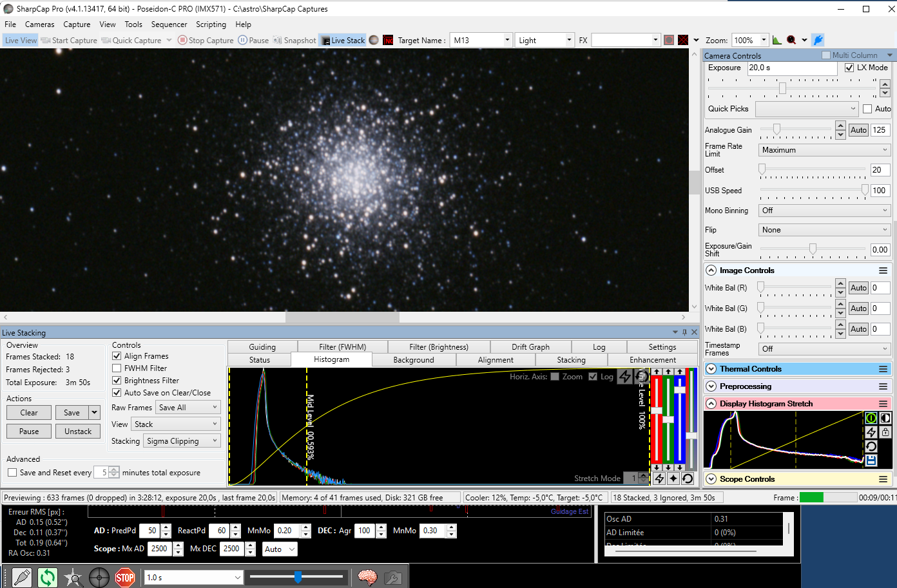897x588 pixels.
Task: Toggle the Align Frames checkbox
Action: tap(117, 356)
